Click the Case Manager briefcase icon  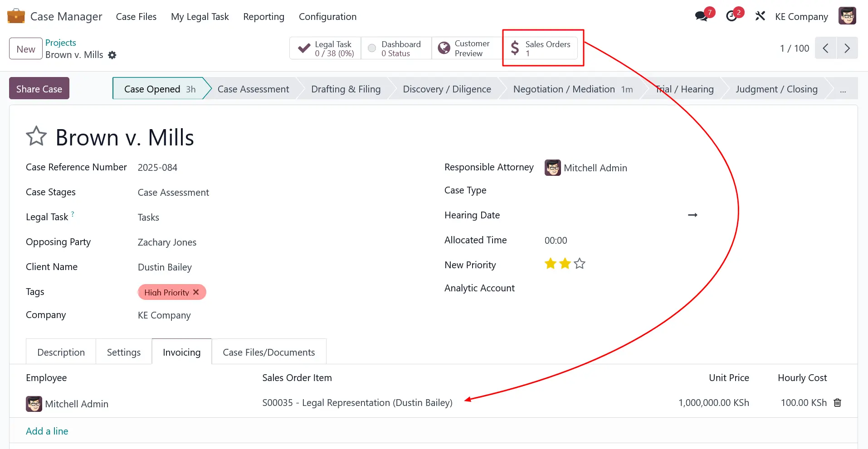[x=16, y=16]
